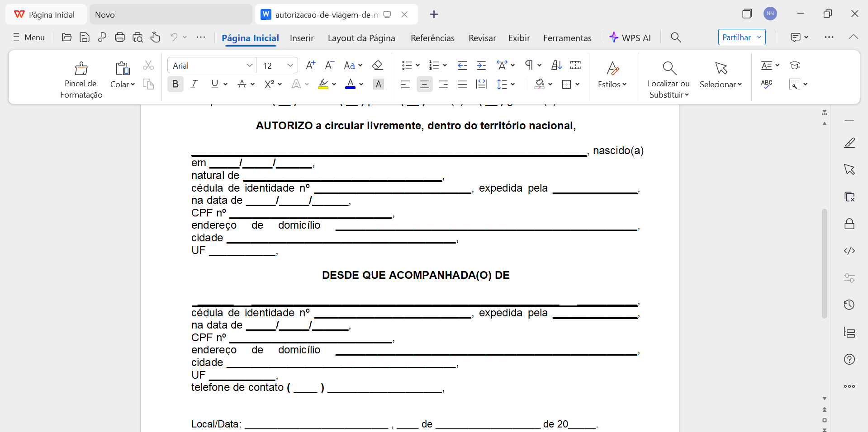Align text left

point(405,84)
